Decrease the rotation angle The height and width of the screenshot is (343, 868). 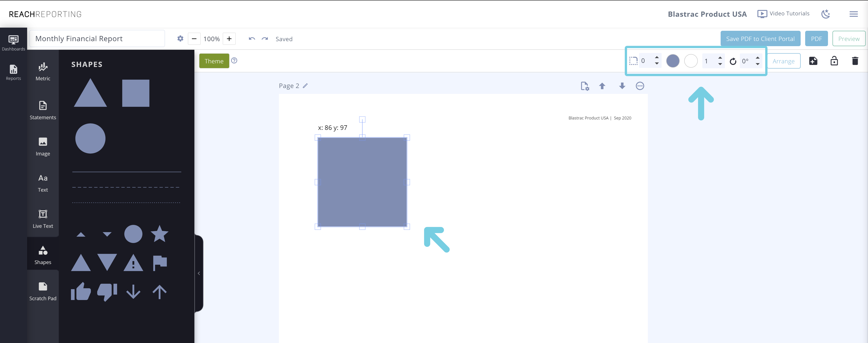[x=758, y=64]
